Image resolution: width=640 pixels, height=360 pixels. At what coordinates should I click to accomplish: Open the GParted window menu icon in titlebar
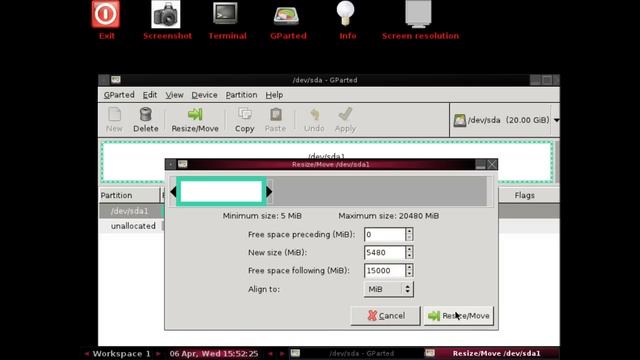(x=116, y=80)
